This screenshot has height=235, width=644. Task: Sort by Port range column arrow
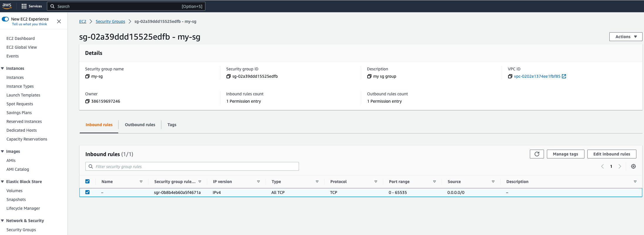[435, 182]
